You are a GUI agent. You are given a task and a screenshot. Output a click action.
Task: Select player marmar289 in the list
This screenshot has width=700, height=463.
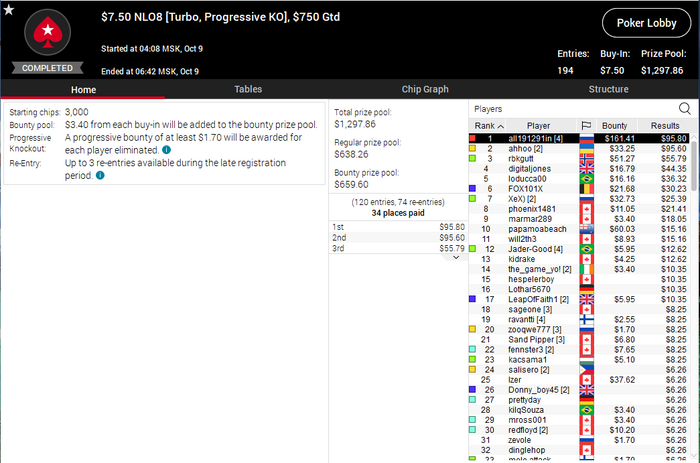(579, 219)
